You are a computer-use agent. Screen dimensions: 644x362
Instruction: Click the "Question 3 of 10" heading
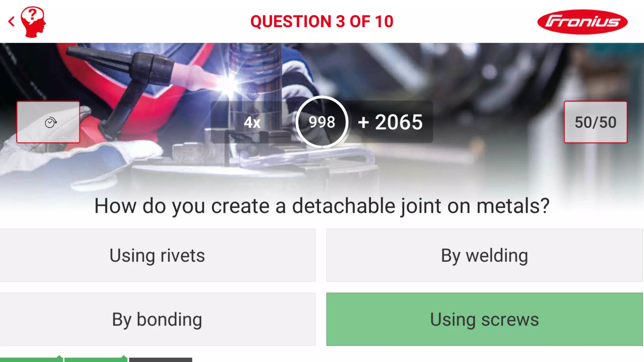(322, 22)
